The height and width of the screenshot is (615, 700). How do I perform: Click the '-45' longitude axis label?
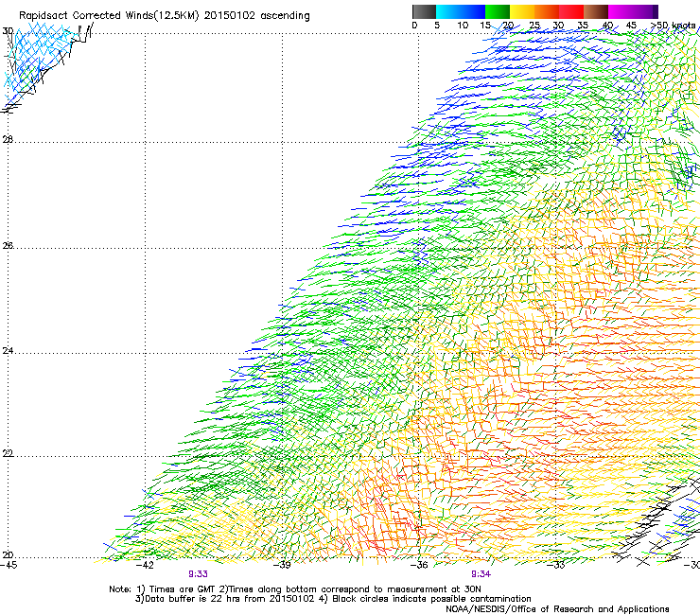(9, 565)
